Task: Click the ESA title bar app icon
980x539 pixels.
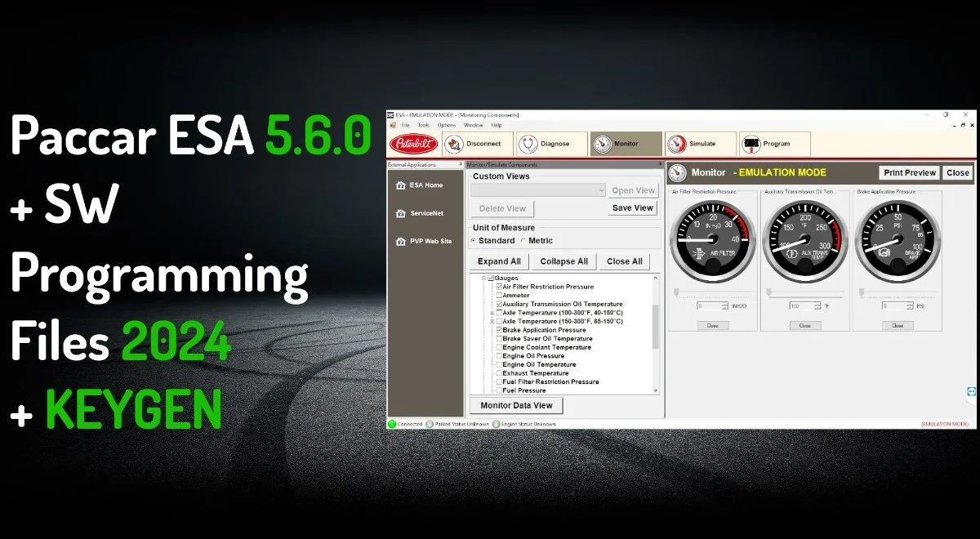Action: click(390, 114)
